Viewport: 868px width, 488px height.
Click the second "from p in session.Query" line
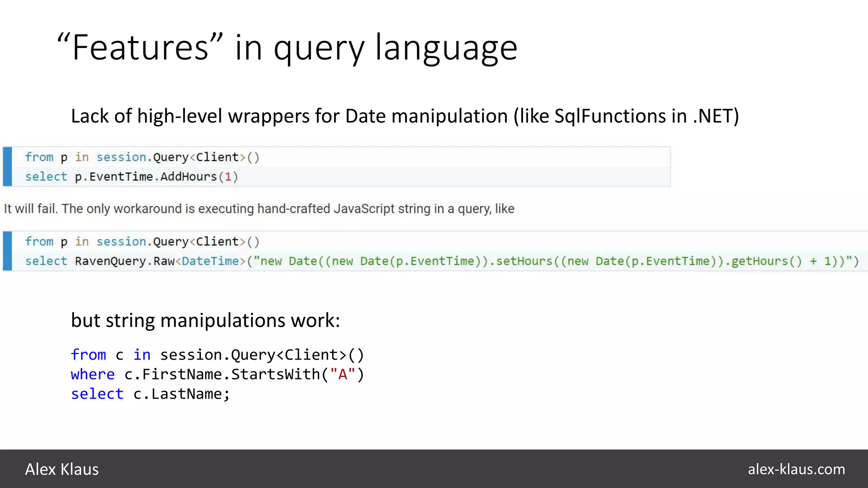click(142, 241)
